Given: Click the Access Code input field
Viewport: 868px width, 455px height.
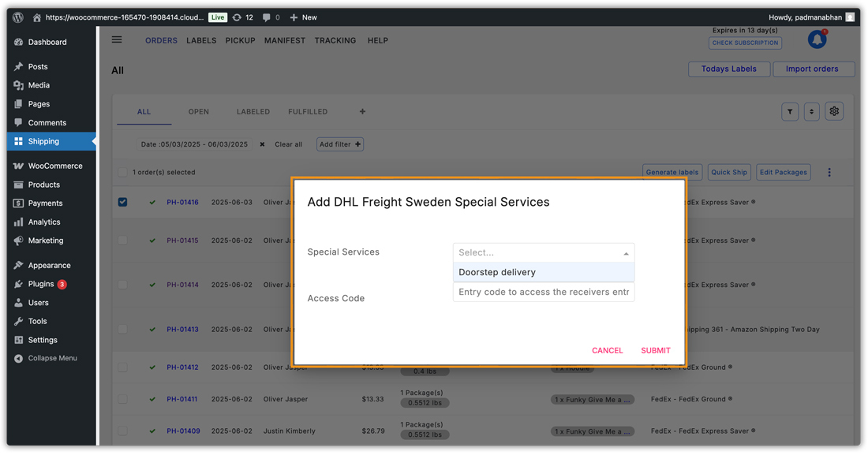Looking at the screenshot, I should 544,293.
